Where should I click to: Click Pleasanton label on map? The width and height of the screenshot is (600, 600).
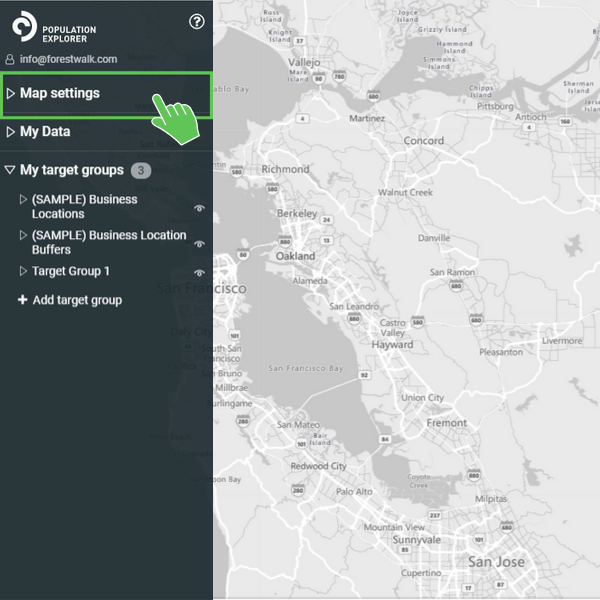[x=501, y=352]
